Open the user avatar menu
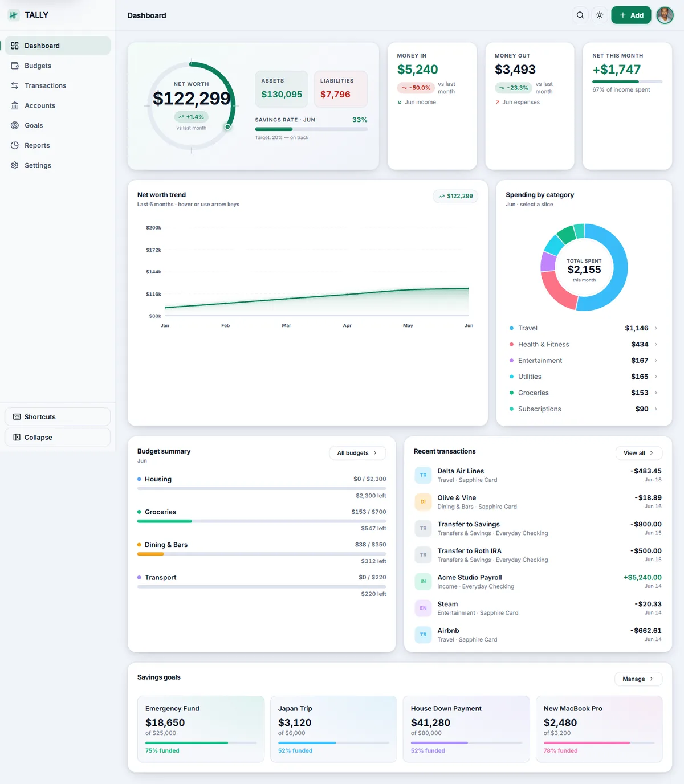Screen dimensions: 684x784 coord(665,15)
